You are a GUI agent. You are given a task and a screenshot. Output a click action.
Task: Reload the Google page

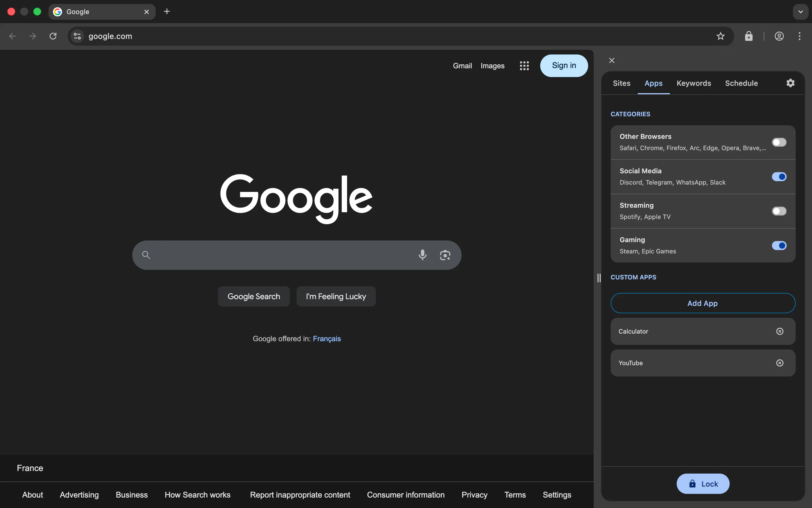53,36
